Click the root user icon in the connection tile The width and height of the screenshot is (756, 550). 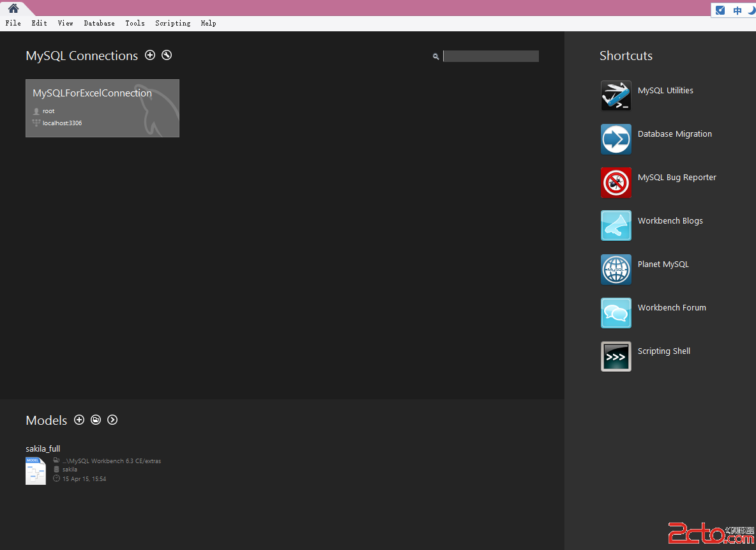[36, 111]
